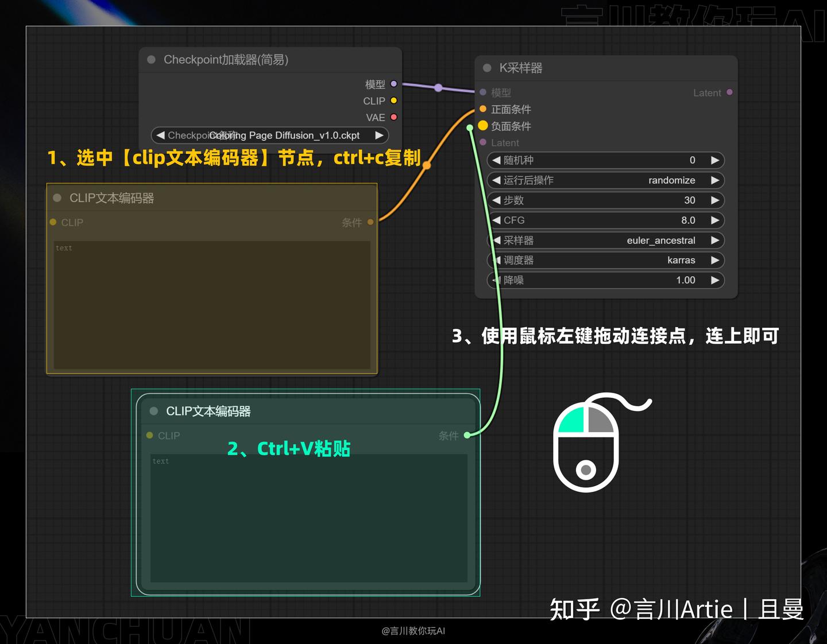Click the 正面条件 label on K采样器
Screen dimensions: 827x644
(511, 109)
